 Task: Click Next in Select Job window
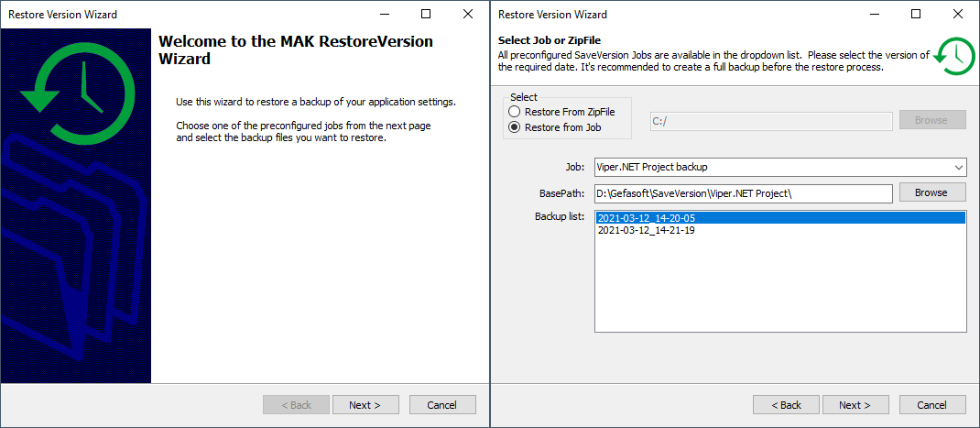(855, 405)
